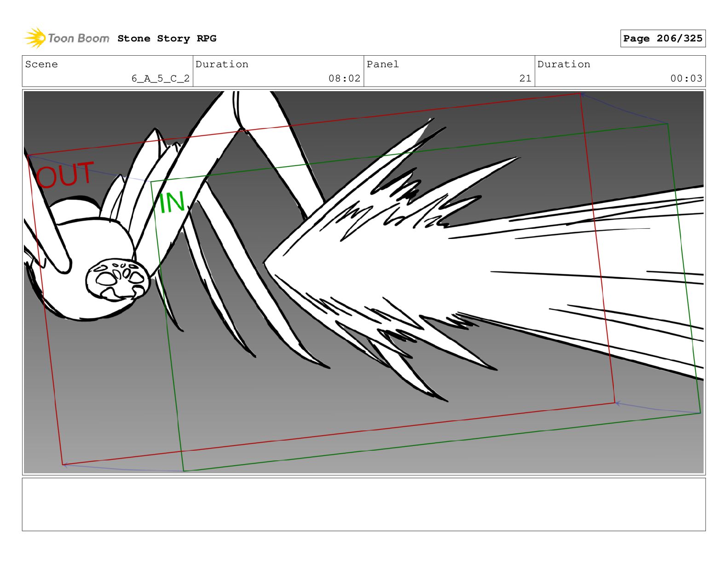Select the 'Stone Story RPG' title text

pyautogui.click(x=167, y=39)
